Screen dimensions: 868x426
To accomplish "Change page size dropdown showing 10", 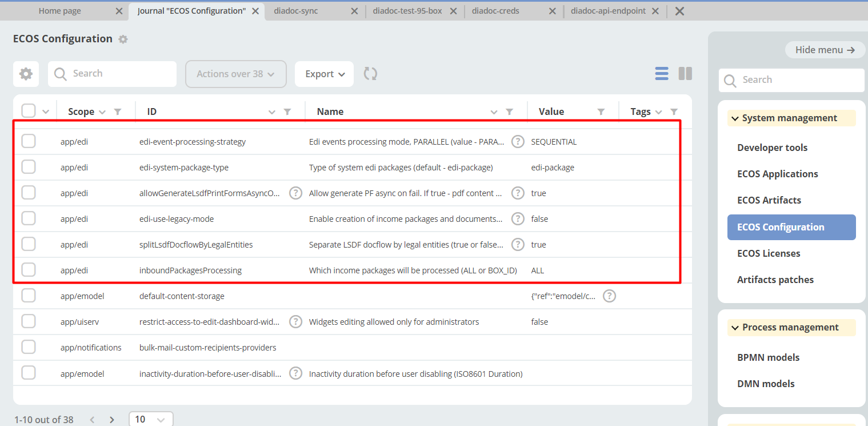I will (x=151, y=419).
